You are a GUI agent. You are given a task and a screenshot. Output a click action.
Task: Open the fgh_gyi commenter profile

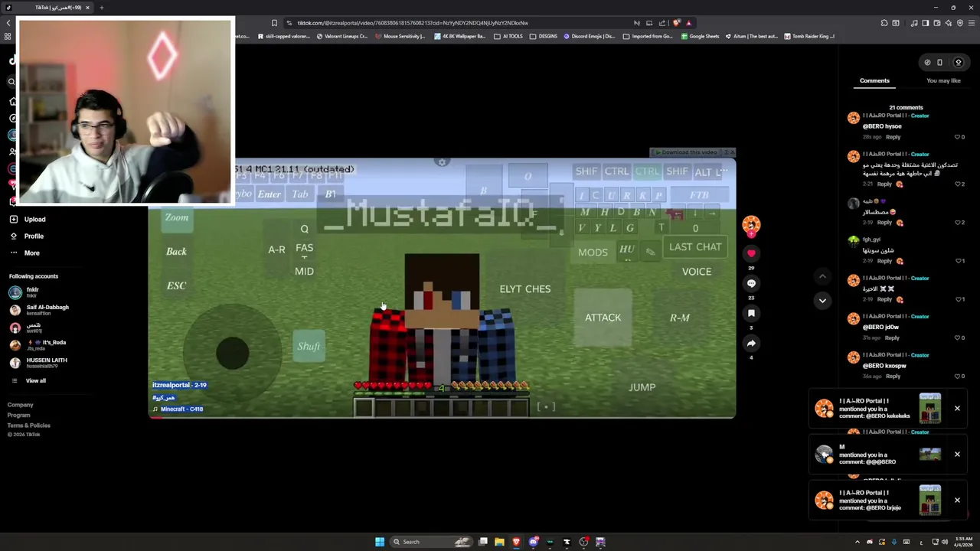click(x=854, y=241)
